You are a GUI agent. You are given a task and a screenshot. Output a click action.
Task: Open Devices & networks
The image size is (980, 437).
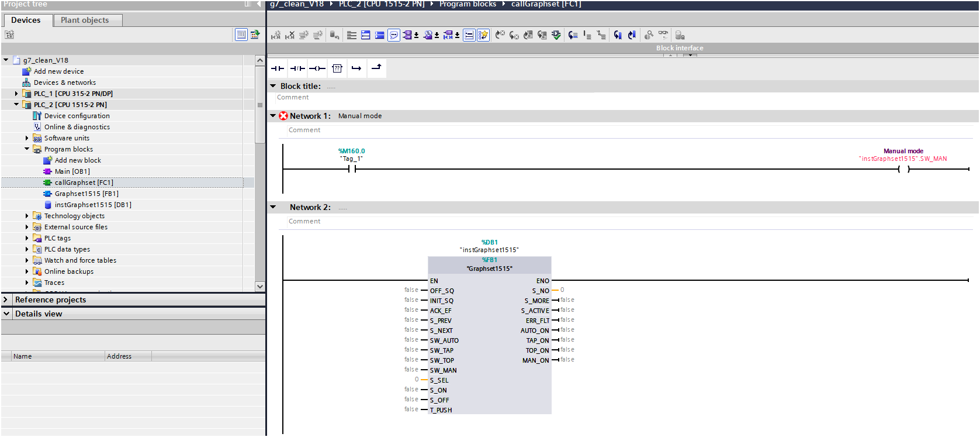(64, 82)
